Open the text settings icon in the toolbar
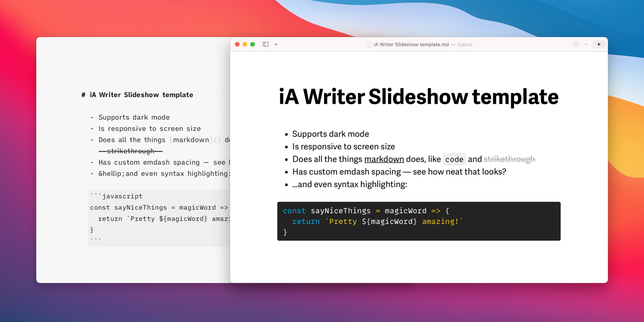The width and height of the screenshot is (644, 322). pyautogui.click(x=576, y=44)
